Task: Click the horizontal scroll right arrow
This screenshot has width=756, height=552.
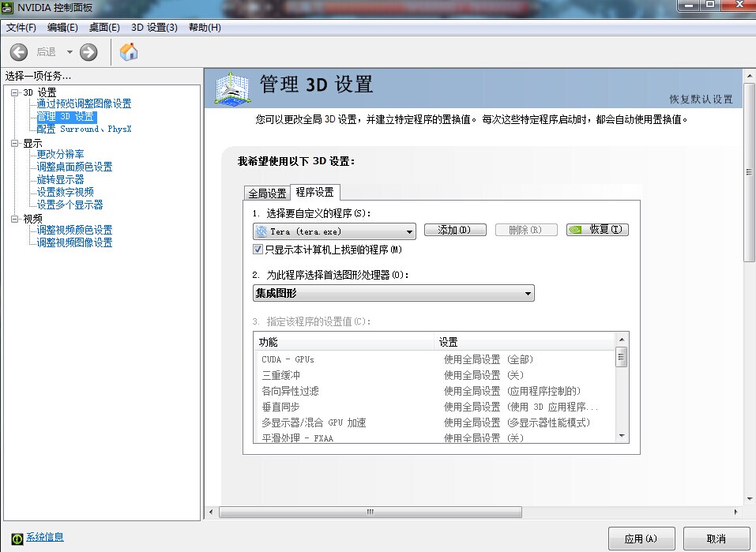Action: [x=735, y=512]
